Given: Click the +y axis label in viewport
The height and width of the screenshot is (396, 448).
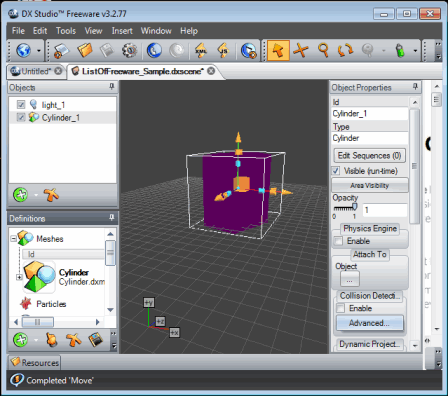Looking at the screenshot, I should 149,302.
